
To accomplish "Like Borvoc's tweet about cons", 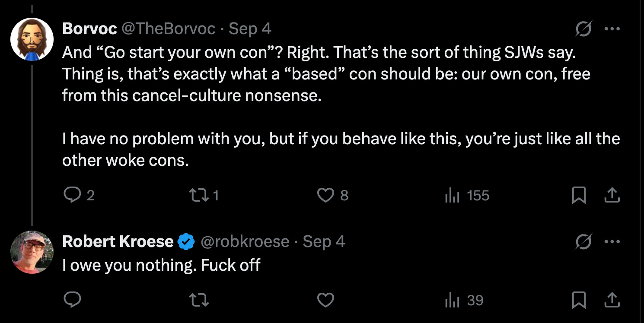I will pos(325,196).
